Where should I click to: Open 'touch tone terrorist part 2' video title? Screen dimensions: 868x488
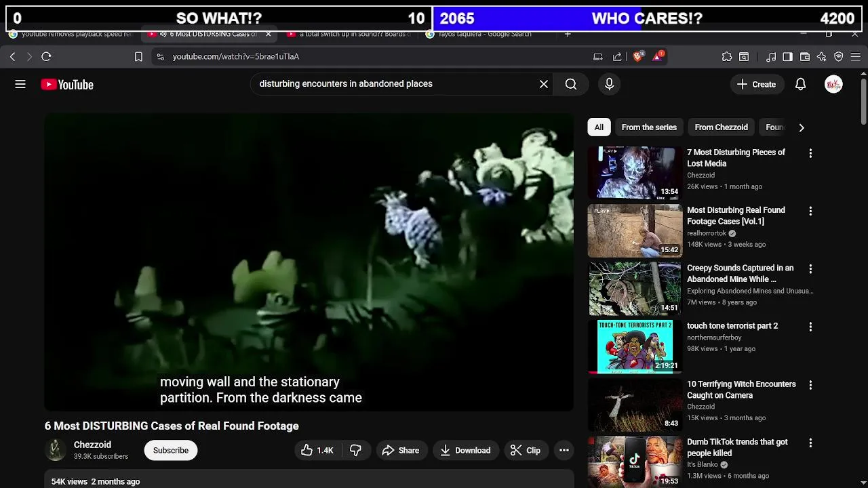tap(732, 326)
